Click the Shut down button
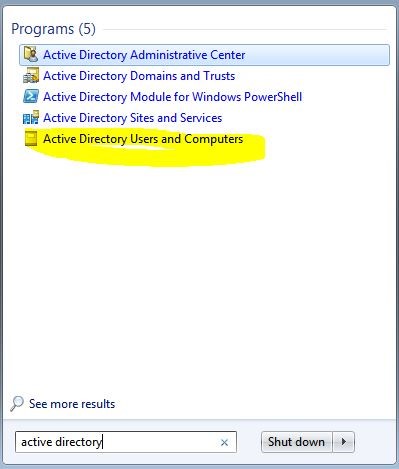 (296, 442)
